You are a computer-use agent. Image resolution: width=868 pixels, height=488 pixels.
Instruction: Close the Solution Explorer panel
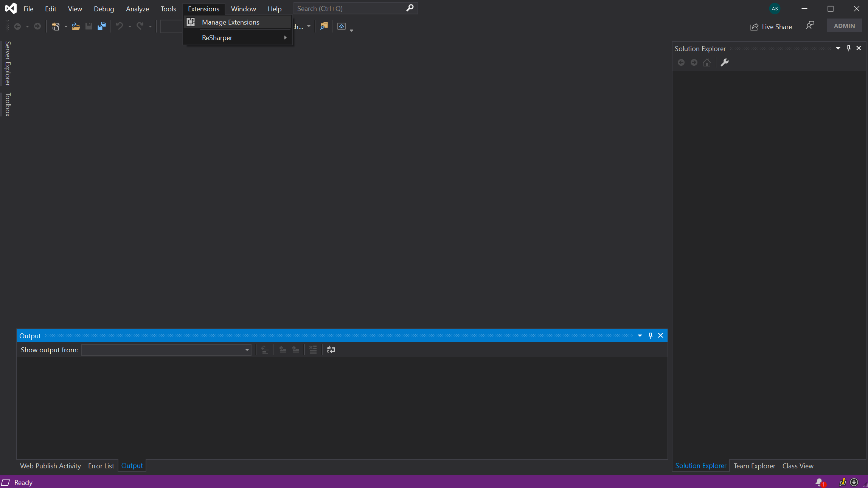point(859,48)
